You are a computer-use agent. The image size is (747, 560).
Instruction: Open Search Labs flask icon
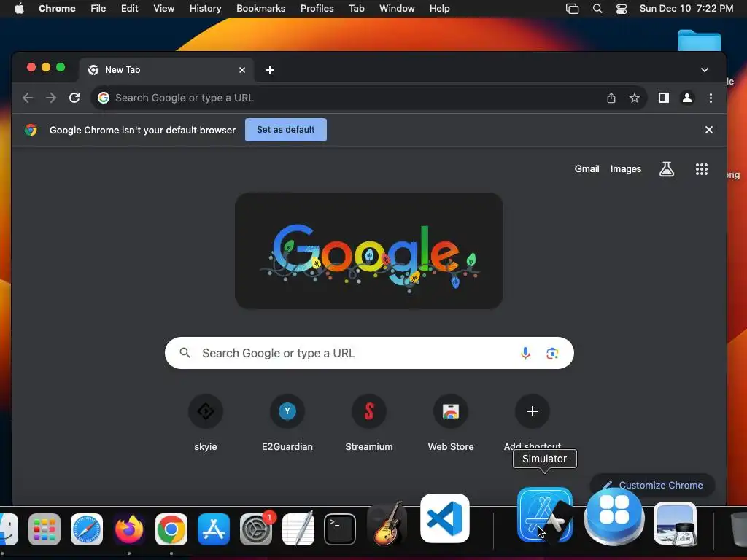[667, 169]
